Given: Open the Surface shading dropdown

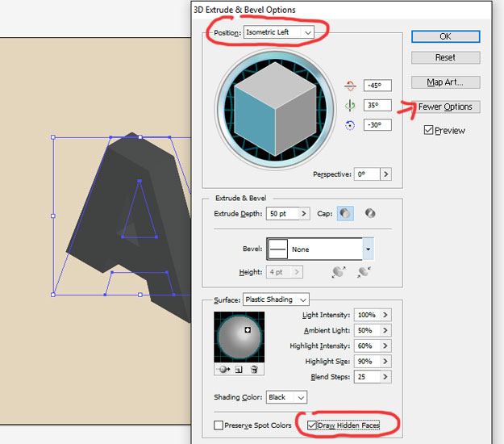Looking at the screenshot, I should coord(277,299).
